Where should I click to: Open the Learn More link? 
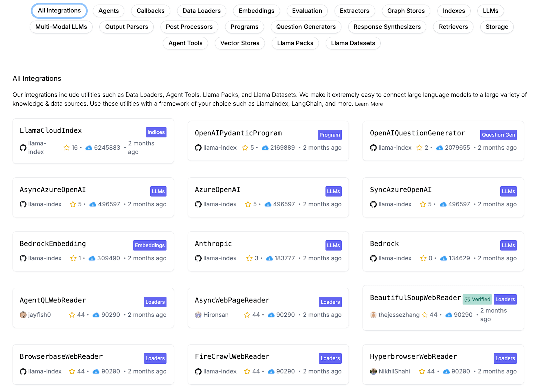369,104
